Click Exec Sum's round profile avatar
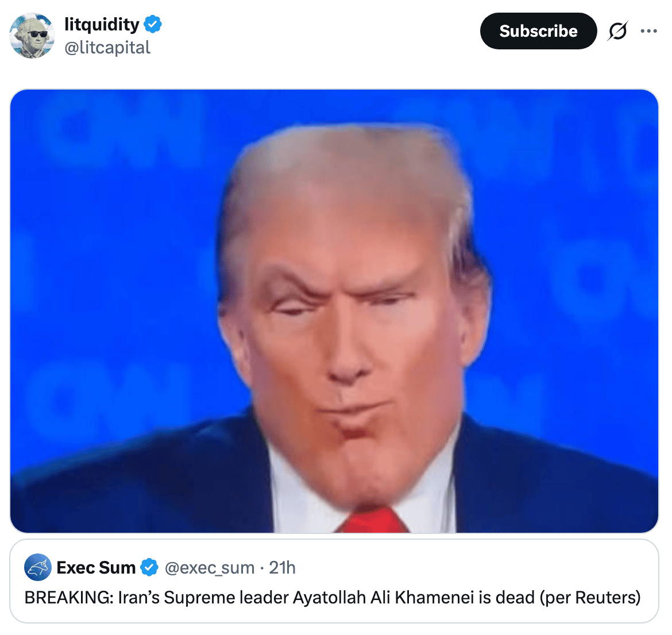This screenshot has height=635, width=672. click(x=38, y=567)
